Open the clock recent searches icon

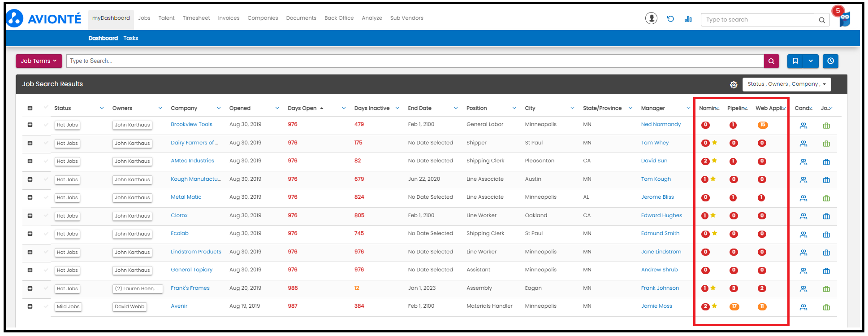tap(830, 61)
